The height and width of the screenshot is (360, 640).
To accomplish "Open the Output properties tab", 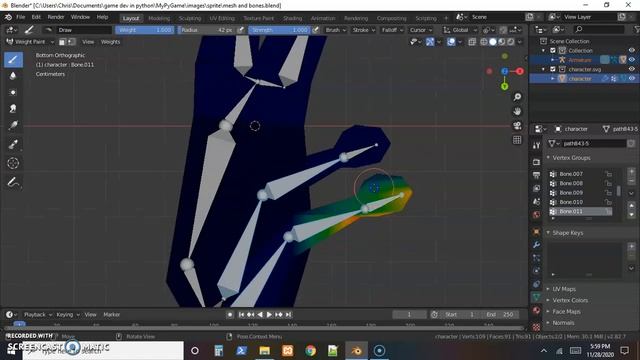I will pos(536,175).
